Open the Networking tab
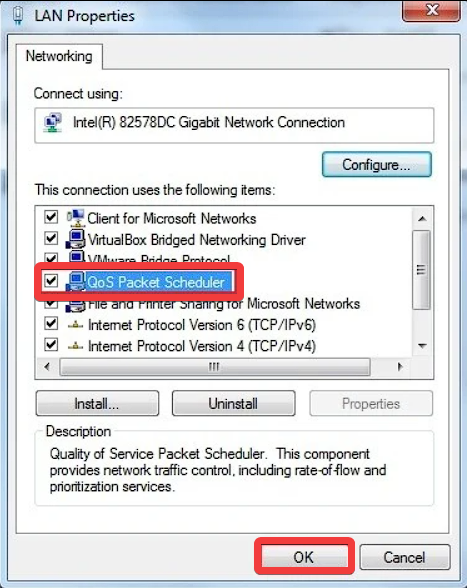Screen dimensions: 467x588 (59, 56)
